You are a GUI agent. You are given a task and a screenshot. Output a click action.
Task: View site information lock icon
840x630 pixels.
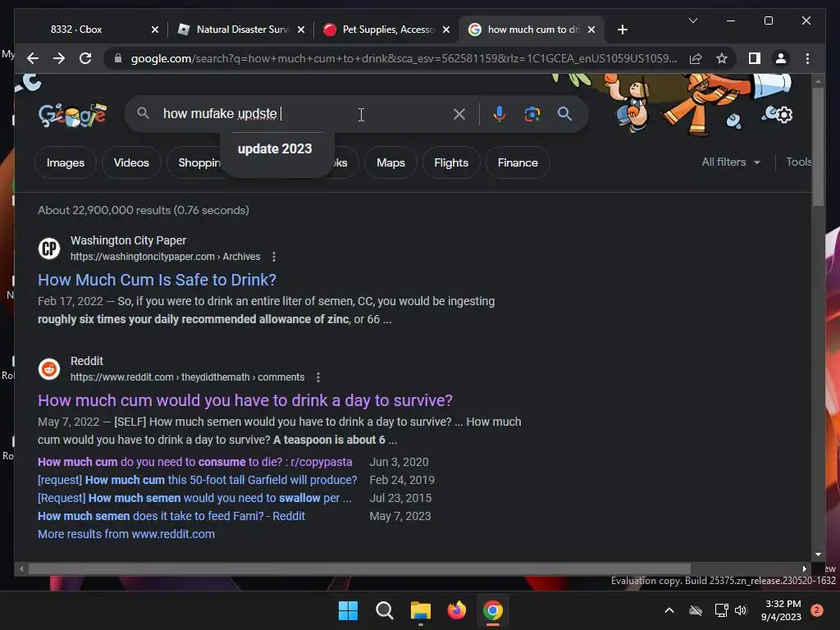(x=118, y=58)
